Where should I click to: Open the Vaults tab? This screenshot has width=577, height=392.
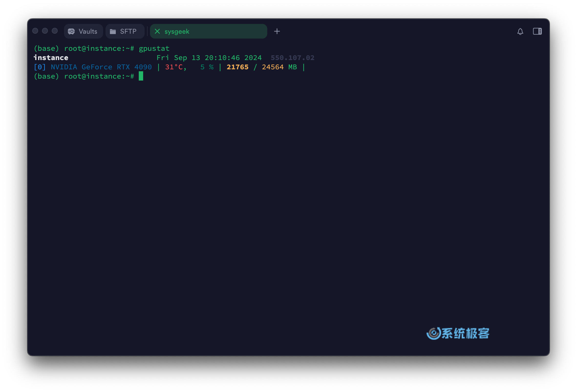(83, 31)
